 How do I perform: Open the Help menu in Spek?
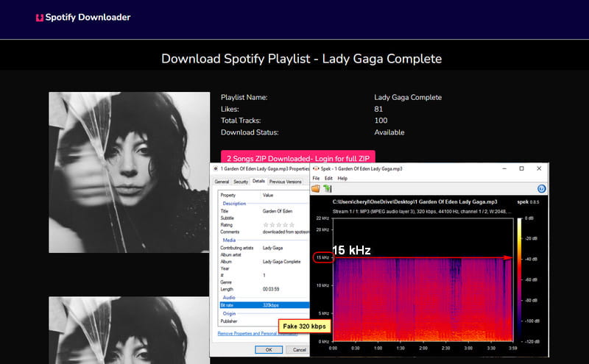[x=342, y=178]
